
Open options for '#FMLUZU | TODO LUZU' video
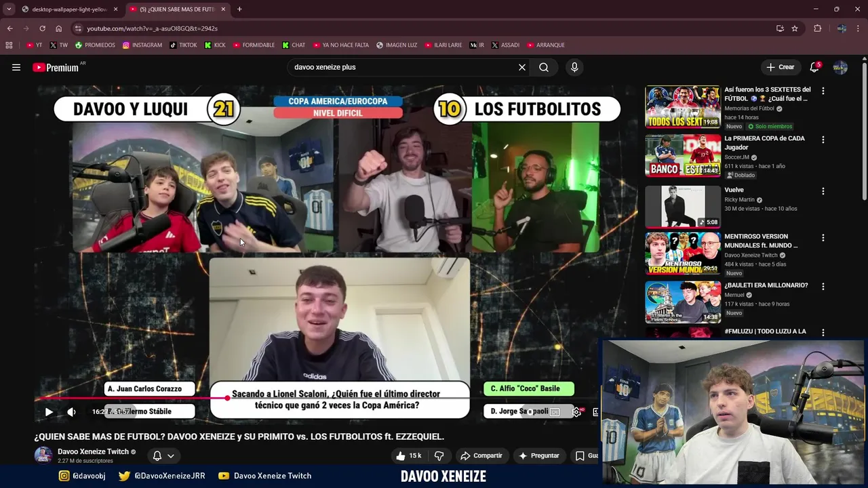(823, 333)
